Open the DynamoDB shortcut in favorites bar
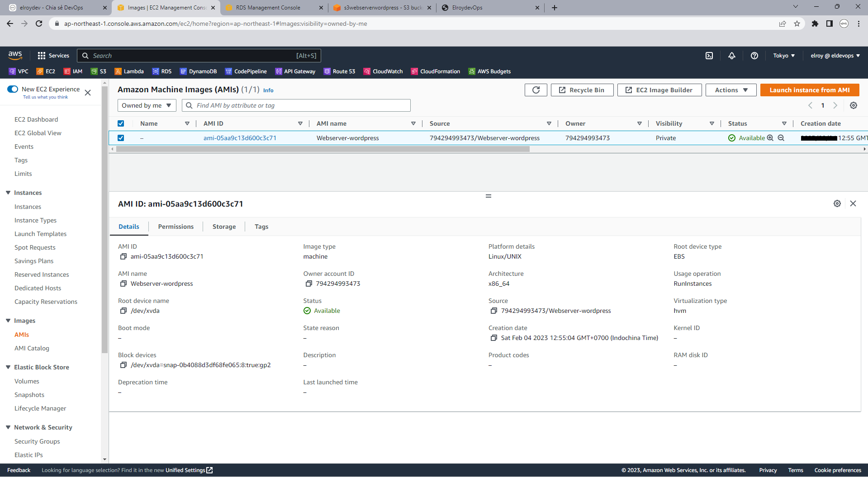 point(198,71)
